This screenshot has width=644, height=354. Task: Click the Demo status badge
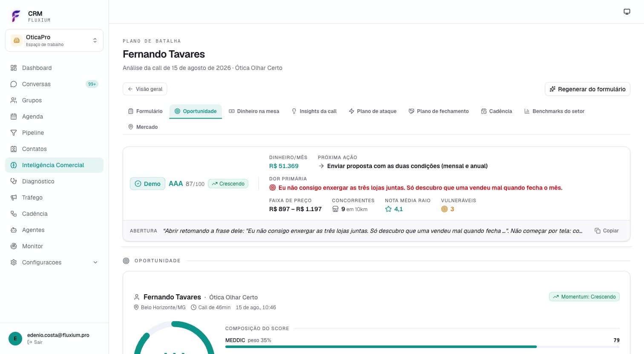click(x=147, y=184)
